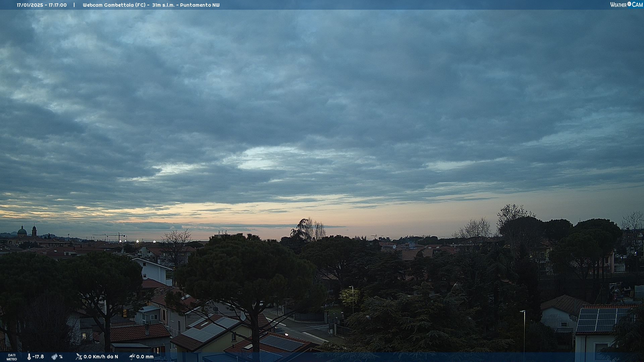Image resolution: width=644 pixels, height=362 pixels.
Task: Click the 0.0 Km/h da N wind value
Action: 101,357
